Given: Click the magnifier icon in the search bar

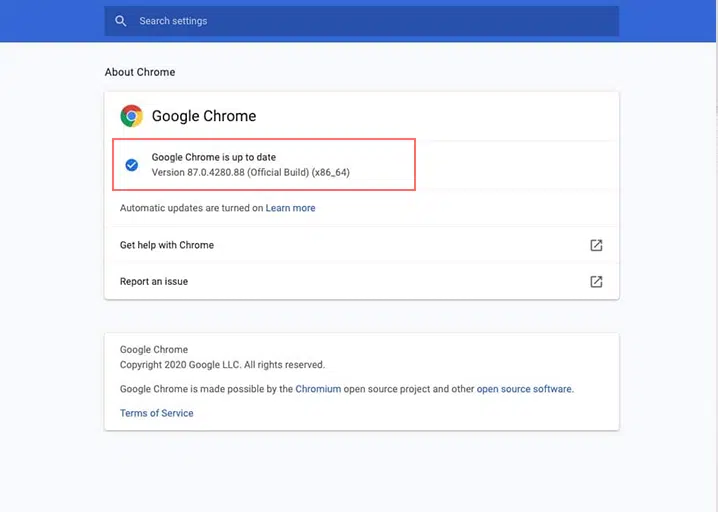Looking at the screenshot, I should pyautogui.click(x=121, y=21).
